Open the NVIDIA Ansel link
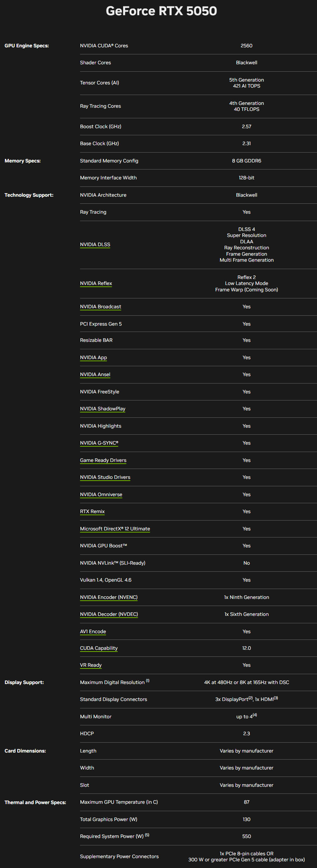Image resolution: width=317 pixels, height=868 pixels. coord(95,374)
